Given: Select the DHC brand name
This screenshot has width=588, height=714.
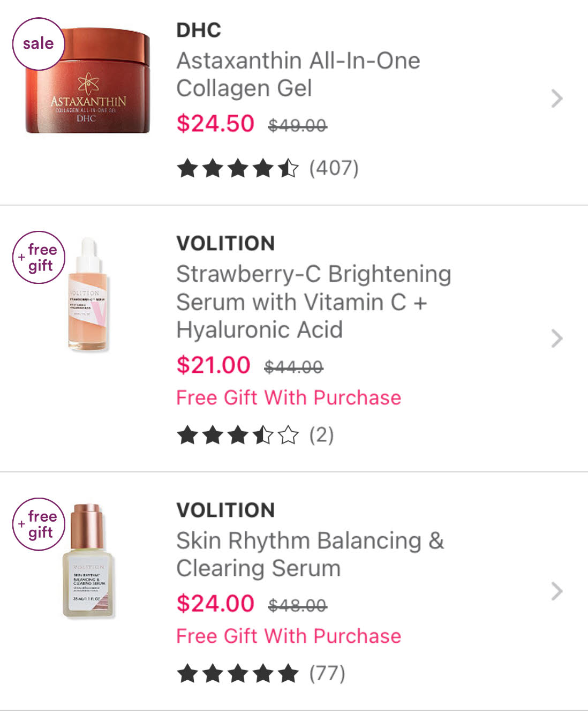Looking at the screenshot, I should pos(199,30).
